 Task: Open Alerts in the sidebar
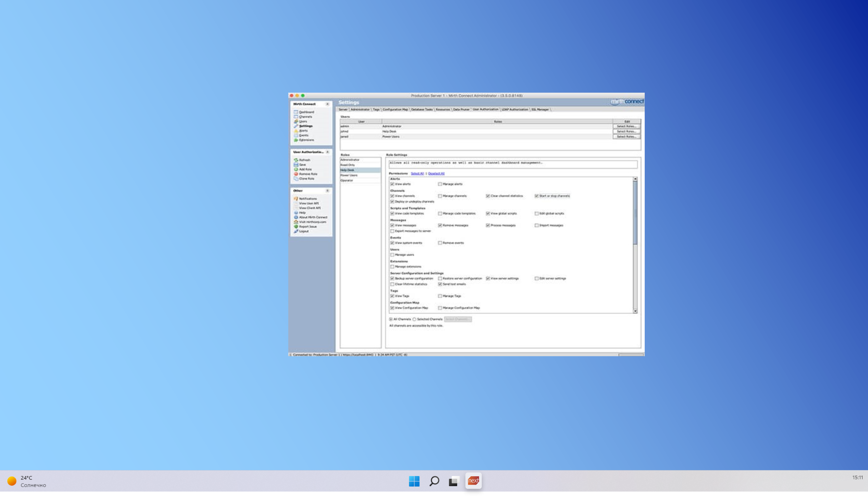[x=301, y=131]
